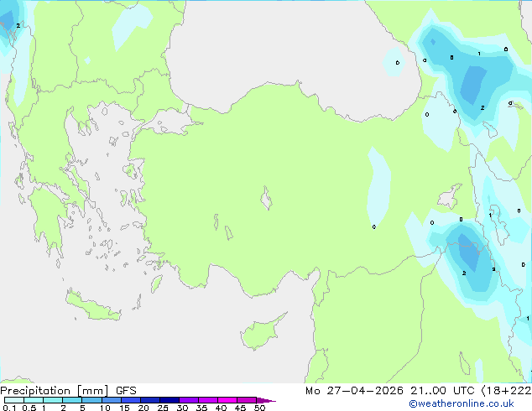This screenshot has width=532, height=411.
Task: Click the 0.5–1 mm legend color swatch
Action: [34, 400]
